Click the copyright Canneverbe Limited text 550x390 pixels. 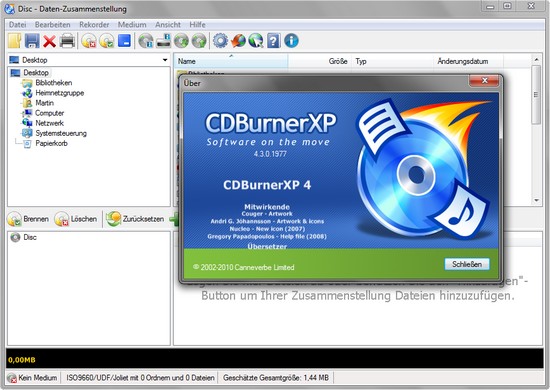point(243,267)
